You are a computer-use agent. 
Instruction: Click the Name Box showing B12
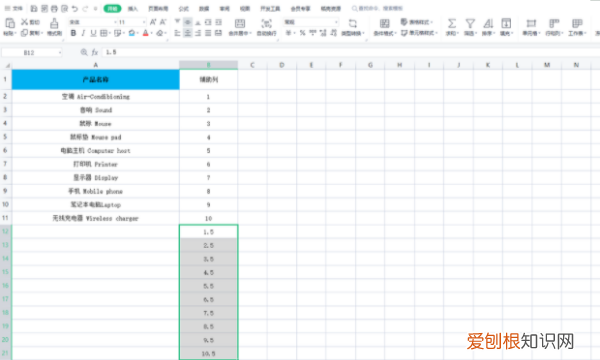[x=32, y=52]
